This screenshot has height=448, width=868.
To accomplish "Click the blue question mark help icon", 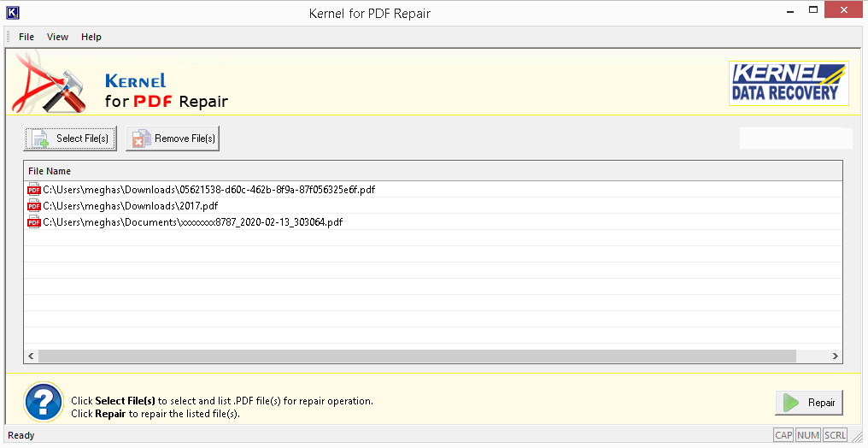I will (44, 402).
